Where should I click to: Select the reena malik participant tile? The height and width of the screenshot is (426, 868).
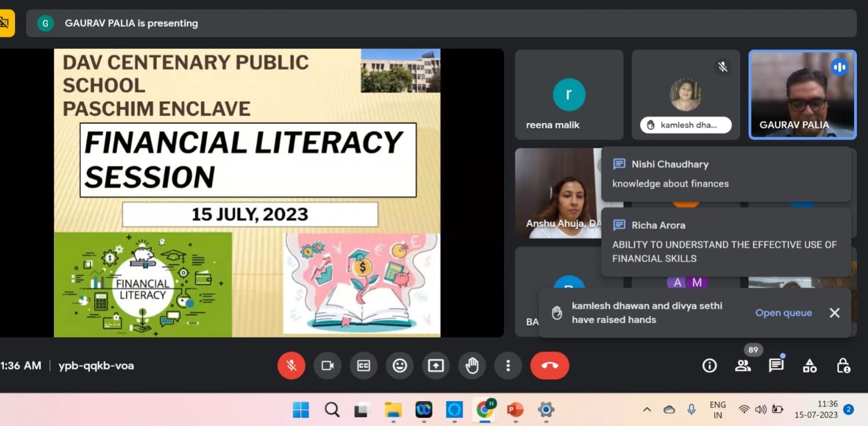pos(569,94)
